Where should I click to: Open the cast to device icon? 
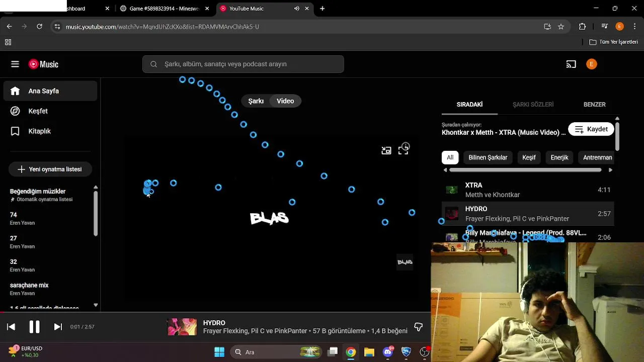(571, 64)
